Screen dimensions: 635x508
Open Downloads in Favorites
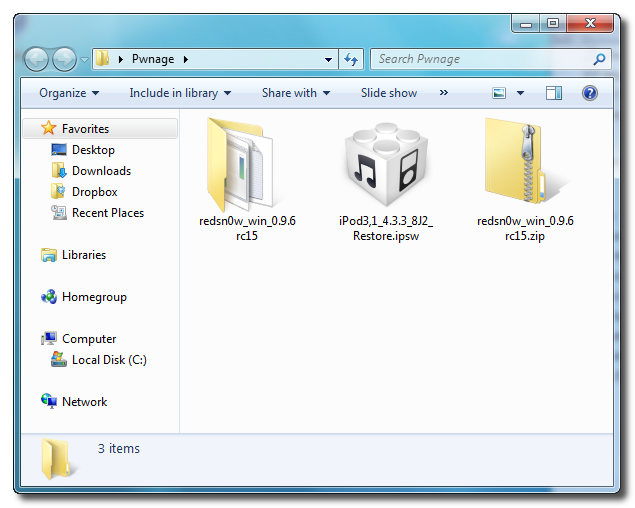pyautogui.click(x=101, y=171)
